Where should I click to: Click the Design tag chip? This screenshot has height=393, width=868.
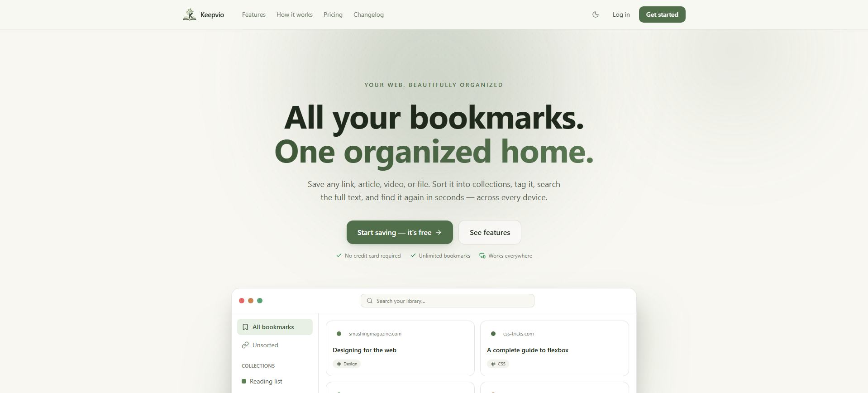pos(347,364)
